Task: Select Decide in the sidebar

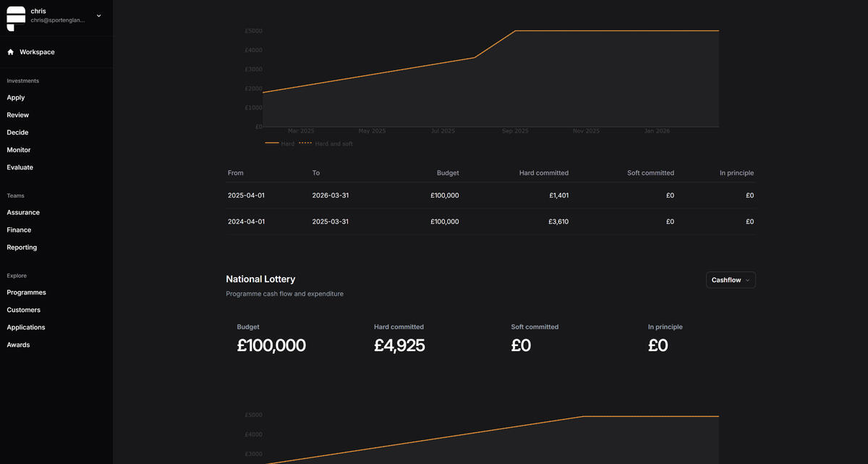Action: [17, 132]
